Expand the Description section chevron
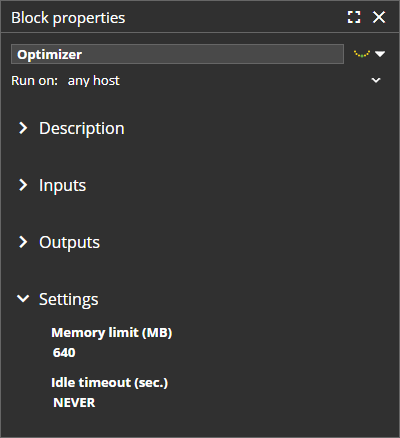400x438 pixels. click(x=23, y=128)
